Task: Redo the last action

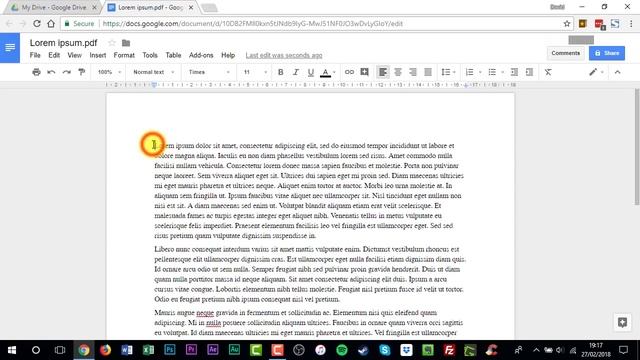Action: pyautogui.click(x=67, y=72)
